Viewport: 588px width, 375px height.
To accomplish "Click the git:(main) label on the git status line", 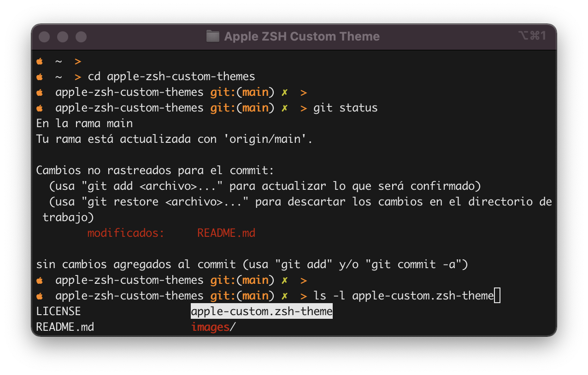I will [x=242, y=108].
